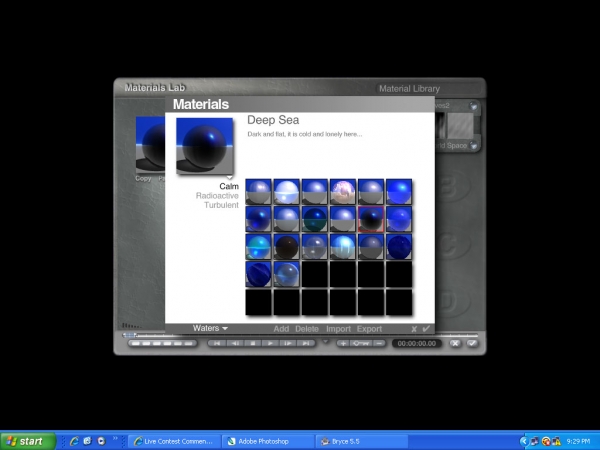Screen dimensions: 600x450
Task: Click the Bryce 5.5 taskbar button
Action: pyautogui.click(x=361, y=441)
